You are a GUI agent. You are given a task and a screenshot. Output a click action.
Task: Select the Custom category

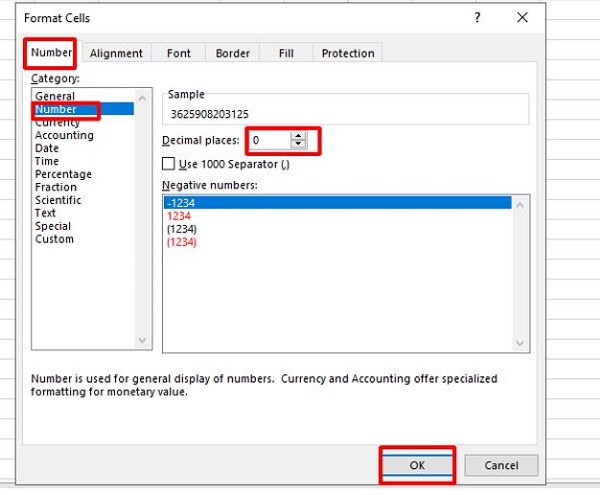click(54, 239)
